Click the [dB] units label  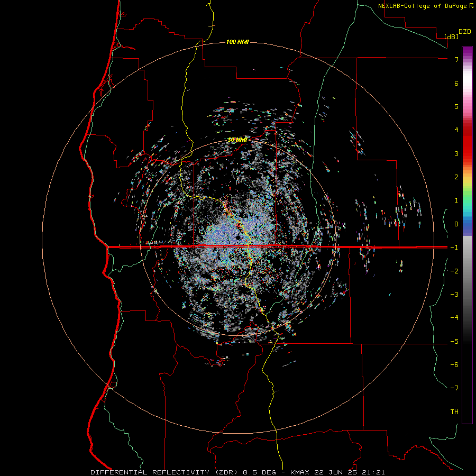tap(452, 36)
